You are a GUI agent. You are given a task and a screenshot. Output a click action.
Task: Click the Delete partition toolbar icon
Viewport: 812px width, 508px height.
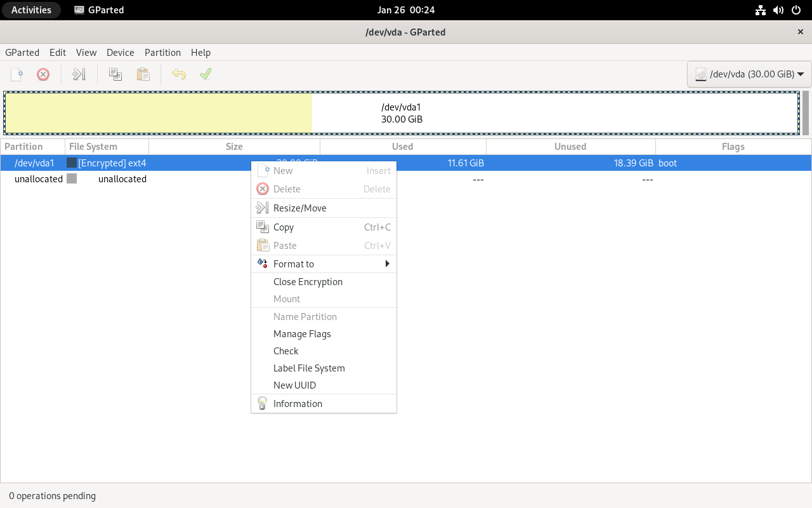43,74
